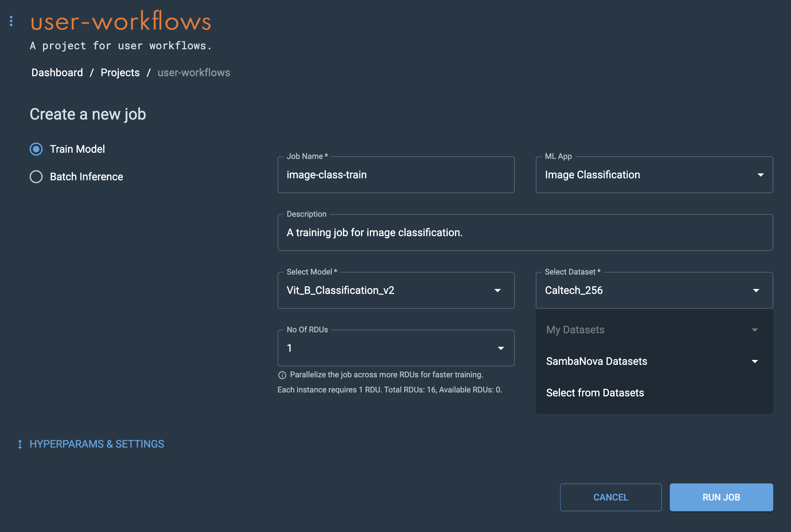Click the CANCEL button
This screenshot has width=791, height=532.
pyautogui.click(x=610, y=497)
